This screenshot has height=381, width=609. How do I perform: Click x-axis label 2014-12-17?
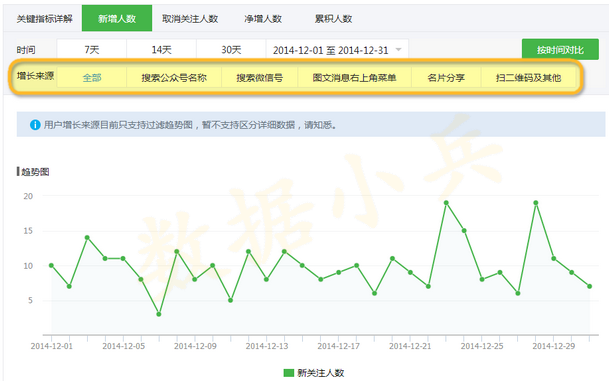(339, 346)
